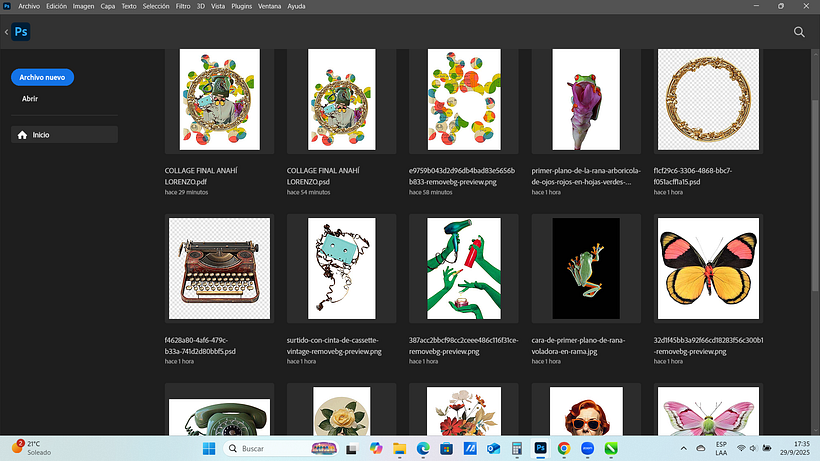The width and height of the screenshot is (820, 461).
Task: Open the Ventana menu
Action: tap(269, 6)
